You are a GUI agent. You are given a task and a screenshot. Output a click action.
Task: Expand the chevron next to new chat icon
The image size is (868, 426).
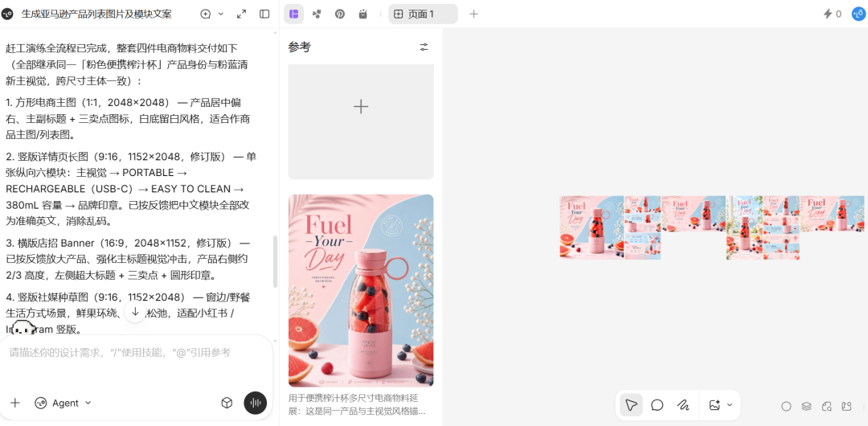(x=221, y=14)
